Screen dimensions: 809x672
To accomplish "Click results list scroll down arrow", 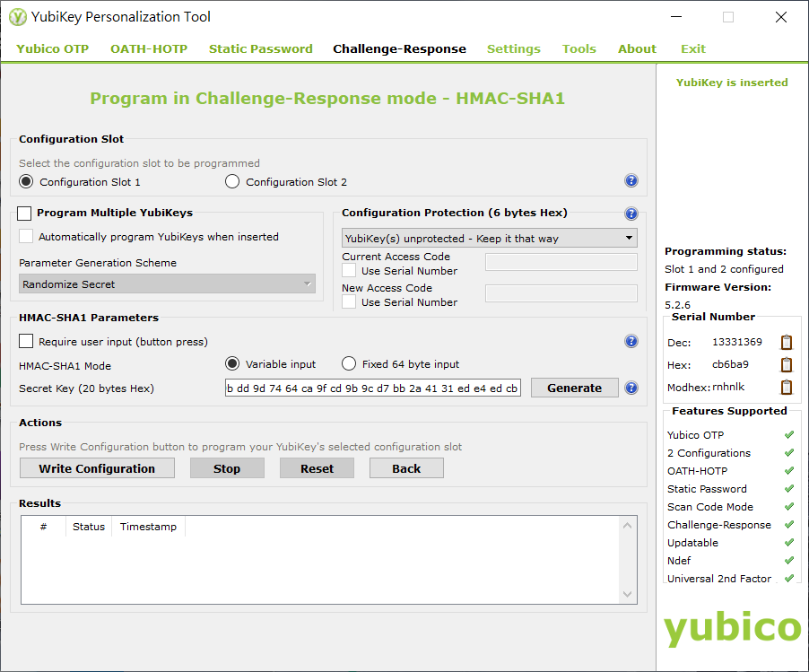I will pyautogui.click(x=628, y=594).
